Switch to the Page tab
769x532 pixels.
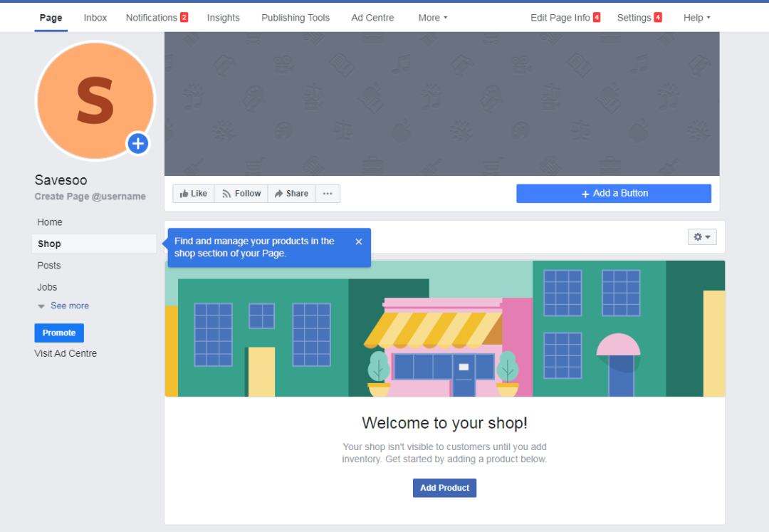click(51, 18)
